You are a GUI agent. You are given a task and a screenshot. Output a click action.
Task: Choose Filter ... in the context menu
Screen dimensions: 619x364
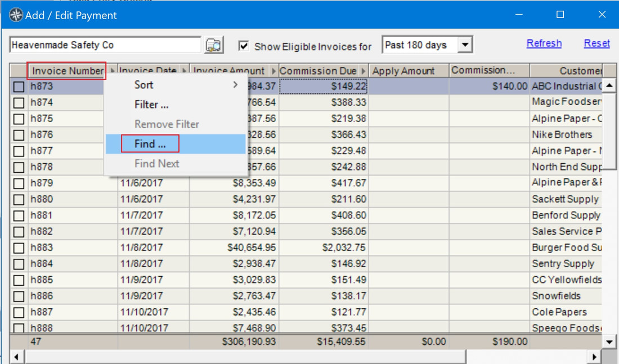(175, 105)
